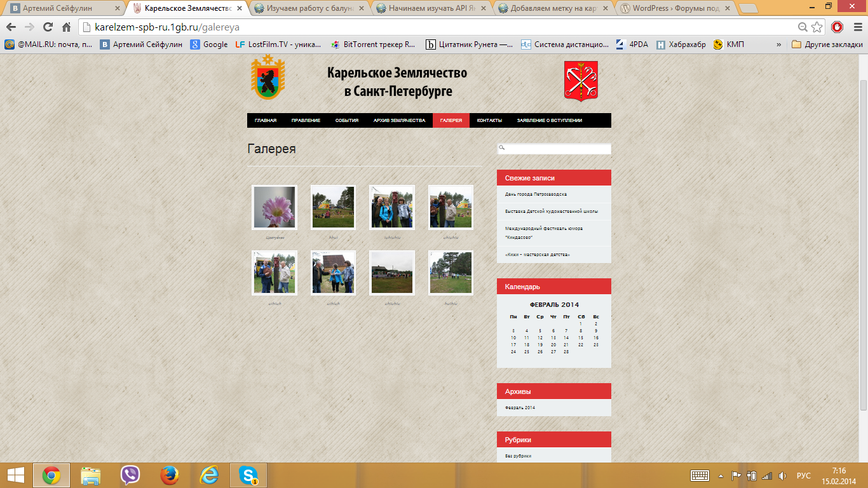Bookmark this page with the star icon
The image size is (868, 488).
817,27
